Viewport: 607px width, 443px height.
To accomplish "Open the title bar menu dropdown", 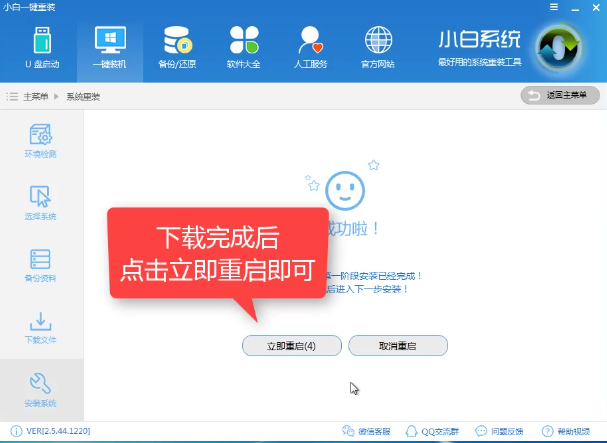I will 554,7.
